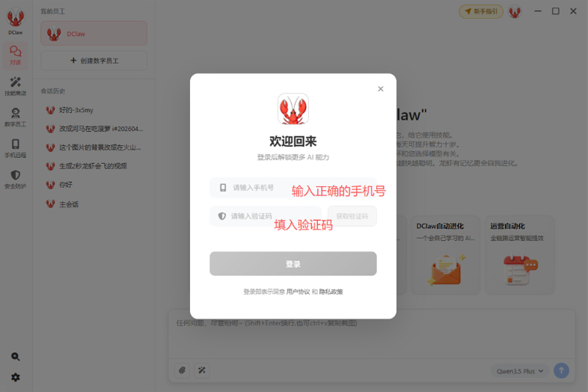
Task: Open the 你好 conversation
Action: [94, 185]
